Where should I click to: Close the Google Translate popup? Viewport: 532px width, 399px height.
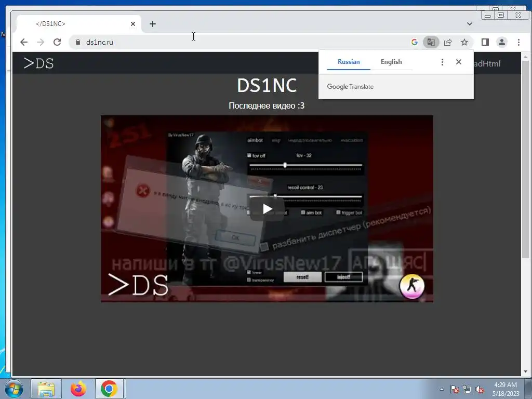459,62
